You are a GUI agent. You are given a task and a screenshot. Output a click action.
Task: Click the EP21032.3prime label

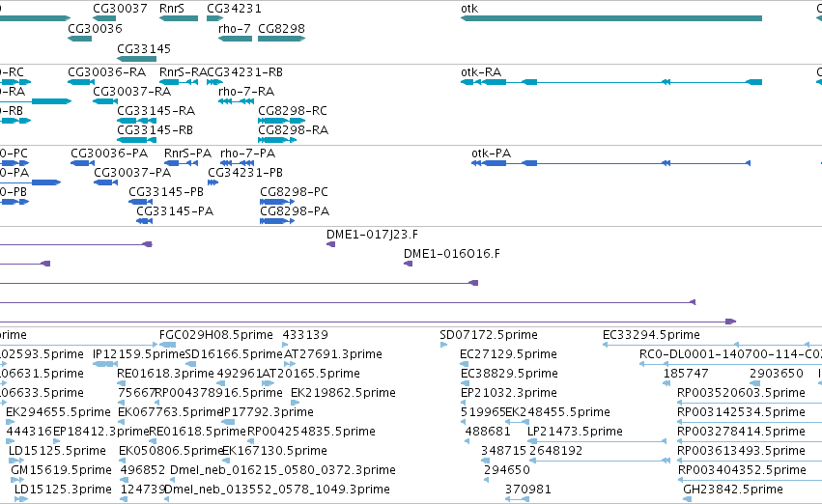[508, 393]
